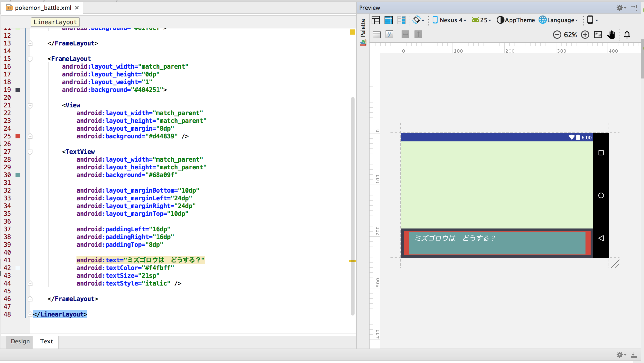The height and width of the screenshot is (363, 644).
Task: Open the Nexus 4 device dropdown
Action: (449, 20)
